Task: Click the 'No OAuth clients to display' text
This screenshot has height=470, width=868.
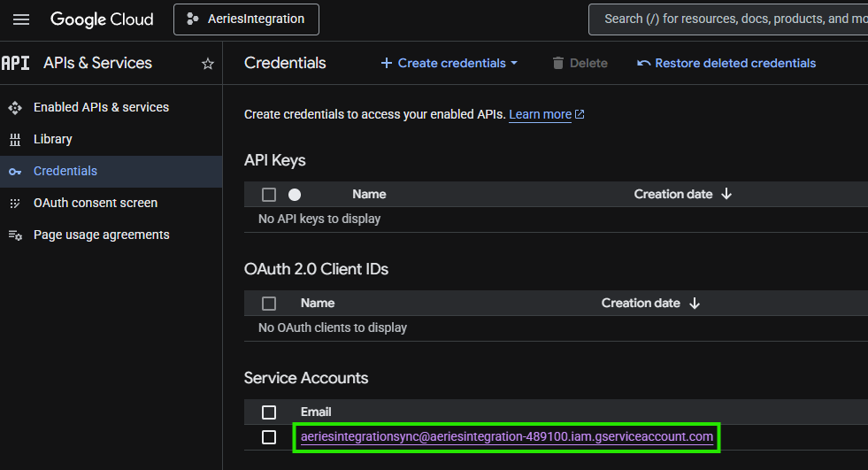Action: [333, 327]
